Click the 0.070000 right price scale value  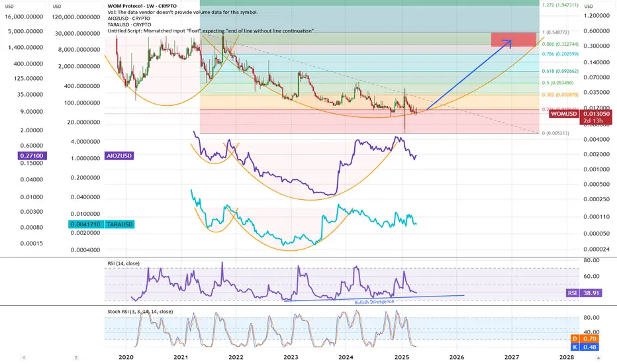coord(597,77)
